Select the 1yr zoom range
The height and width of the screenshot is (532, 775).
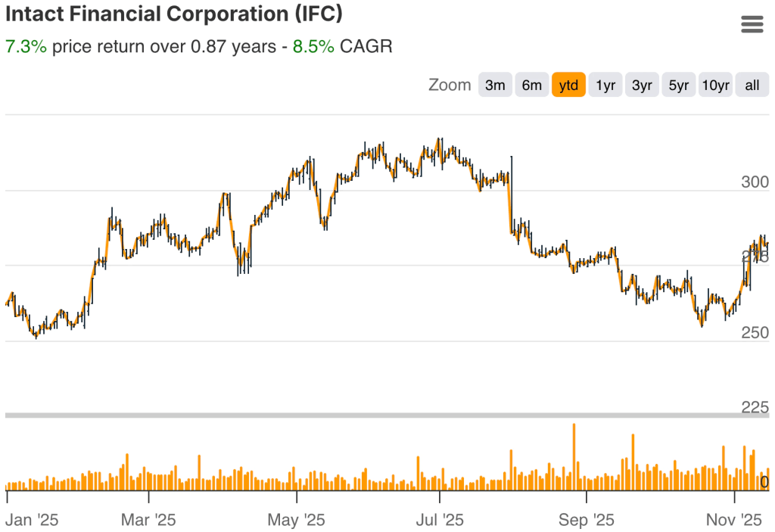coord(605,85)
